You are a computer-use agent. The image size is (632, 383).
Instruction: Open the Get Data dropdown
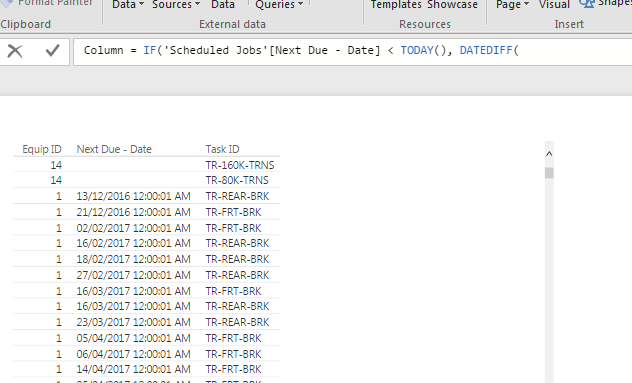[128, 5]
